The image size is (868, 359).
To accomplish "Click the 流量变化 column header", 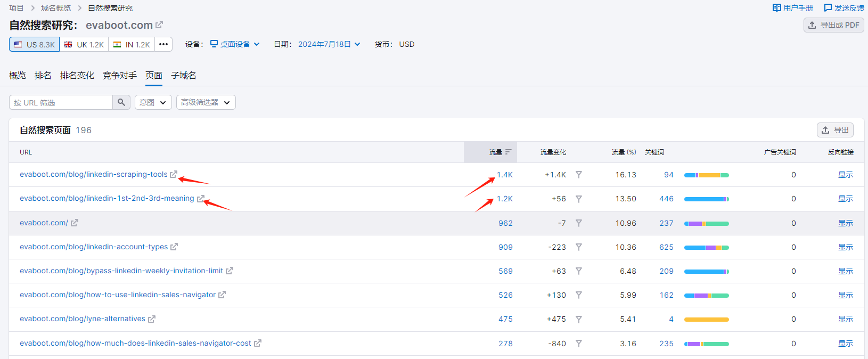I will pos(553,152).
